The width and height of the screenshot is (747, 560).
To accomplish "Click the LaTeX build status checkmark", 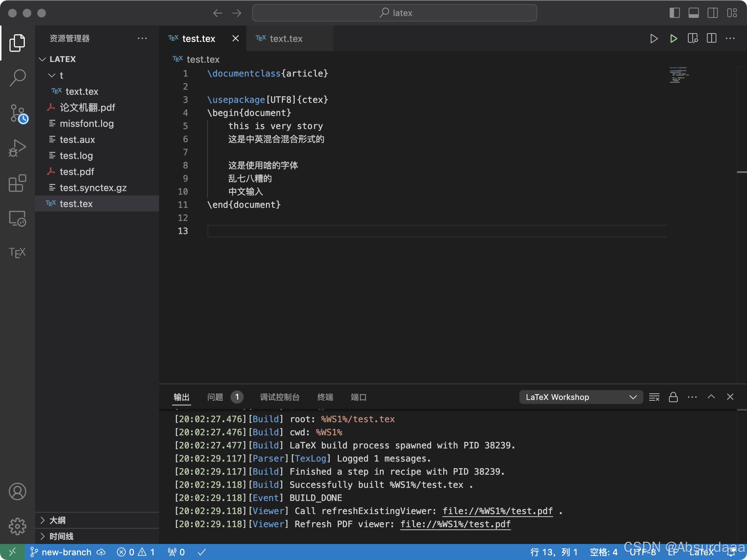I will pos(202,552).
